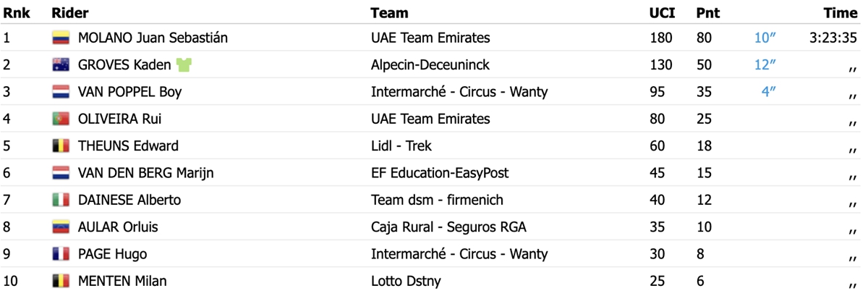Open rider VAN DEN BERG Marijn's page
Viewport: 868px width, 291px height.
point(145,173)
